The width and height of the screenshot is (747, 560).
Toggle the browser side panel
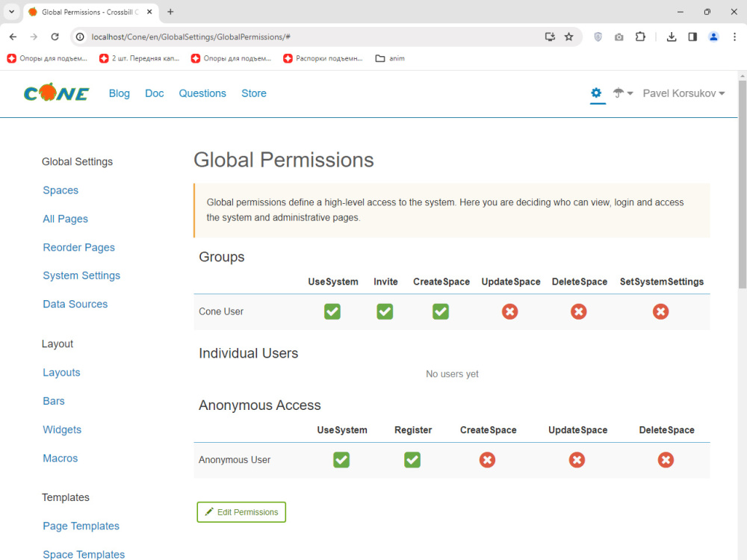pos(692,37)
